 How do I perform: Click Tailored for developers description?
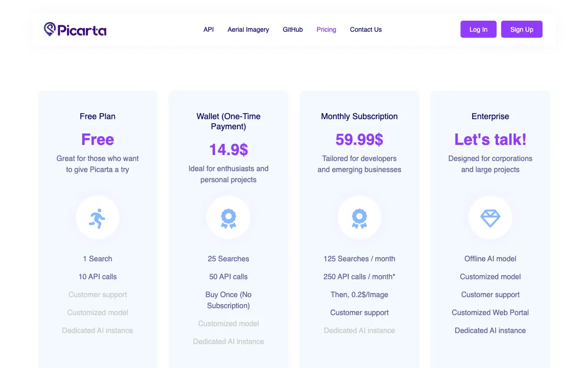pyautogui.click(x=359, y=164)
